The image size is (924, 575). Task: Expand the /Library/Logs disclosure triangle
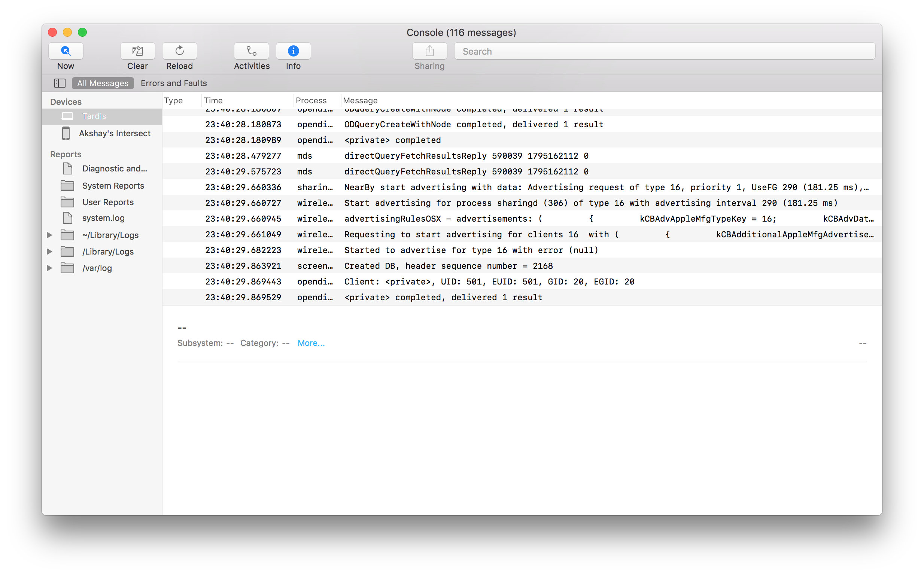[49, 251]
